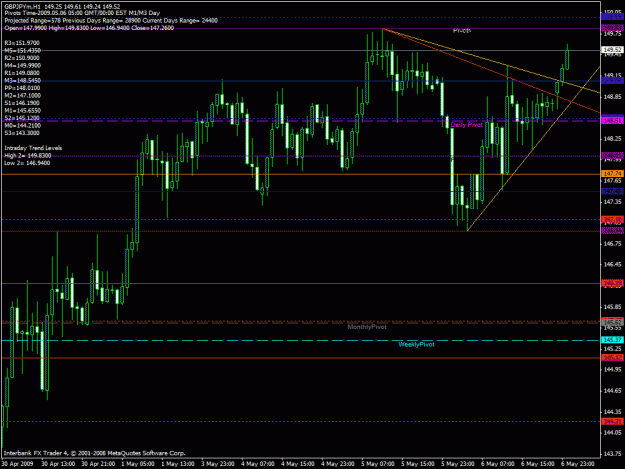The width and height of the screenshot is (625, 469).
Task: Click the 146.75 price scale value
Action: [x=613, y=244]
